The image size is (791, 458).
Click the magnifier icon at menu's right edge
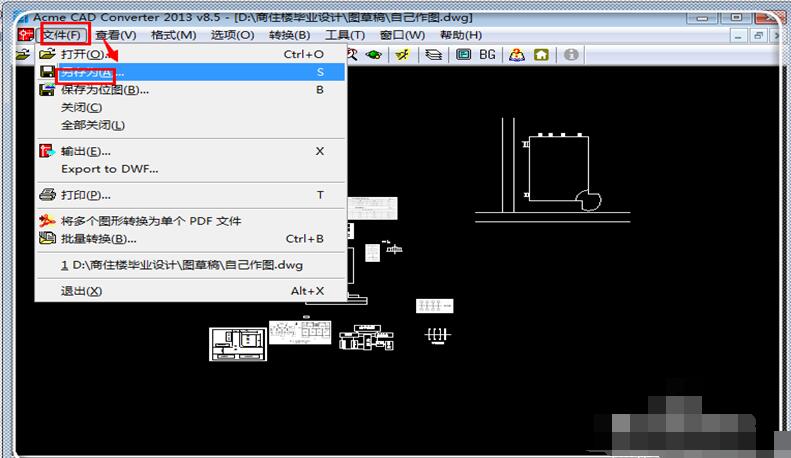[352, 54]
